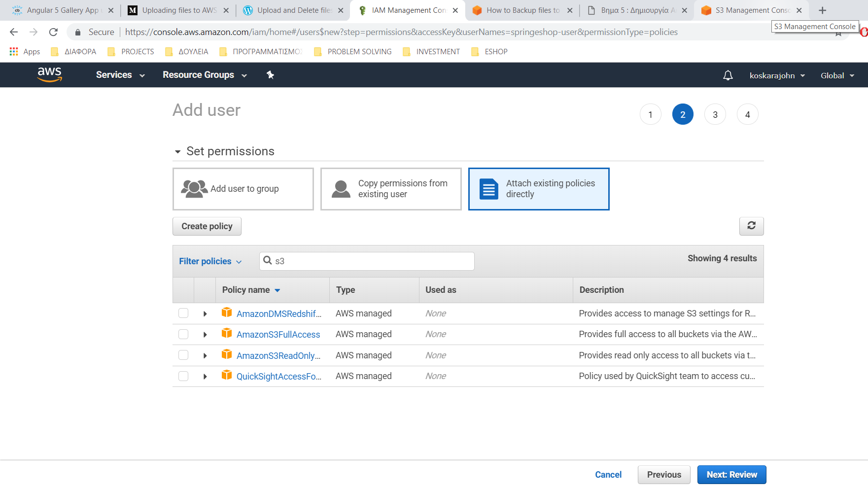Image resolution: width=868 pixels, height=488 pixels.
Task: Click the policy icon beside AmazonS3ReadOnly
Action: click(227, 354)
